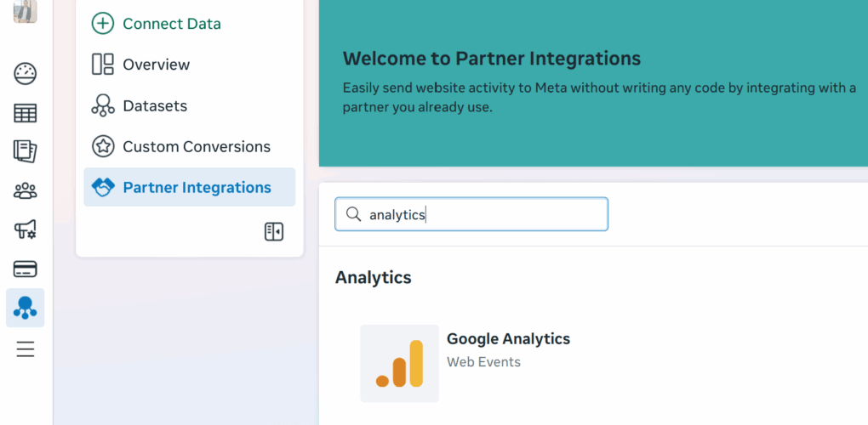
Task: Select the table grid icon in left rail
Action: pos(26,113)
